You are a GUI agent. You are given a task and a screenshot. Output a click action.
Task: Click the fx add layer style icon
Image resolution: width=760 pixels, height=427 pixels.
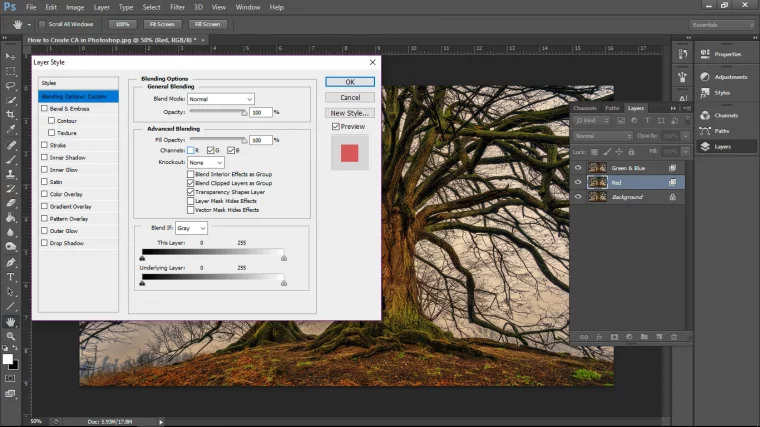pos(599,337)
